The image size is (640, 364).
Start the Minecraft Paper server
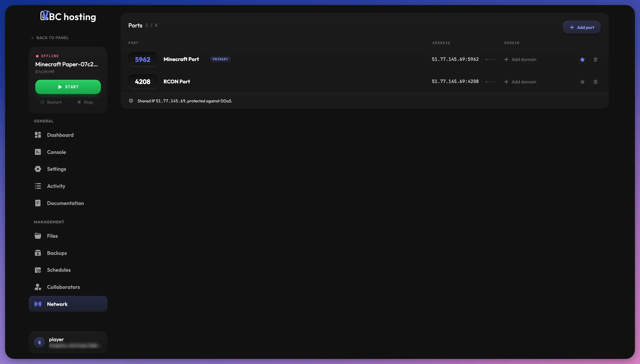68,87
